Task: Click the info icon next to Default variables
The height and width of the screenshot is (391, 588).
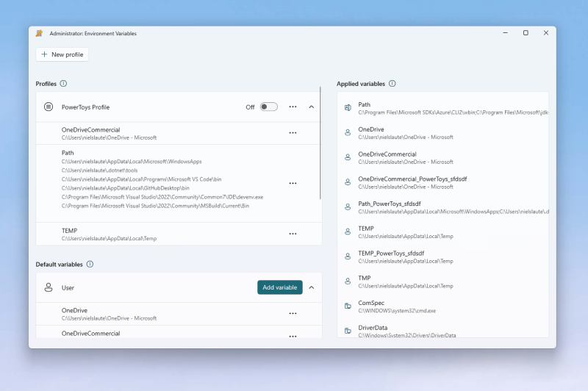Action: pyautogui.click(x=90, y=264)
